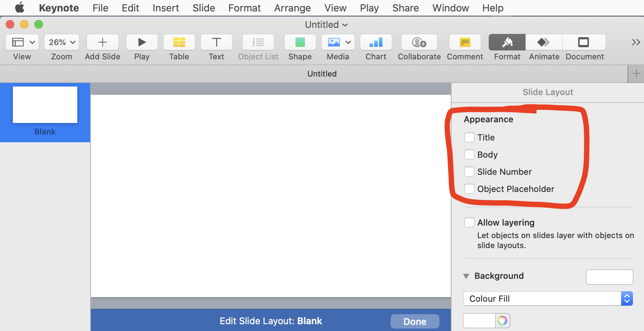Click the View toolbar icon

18,42
